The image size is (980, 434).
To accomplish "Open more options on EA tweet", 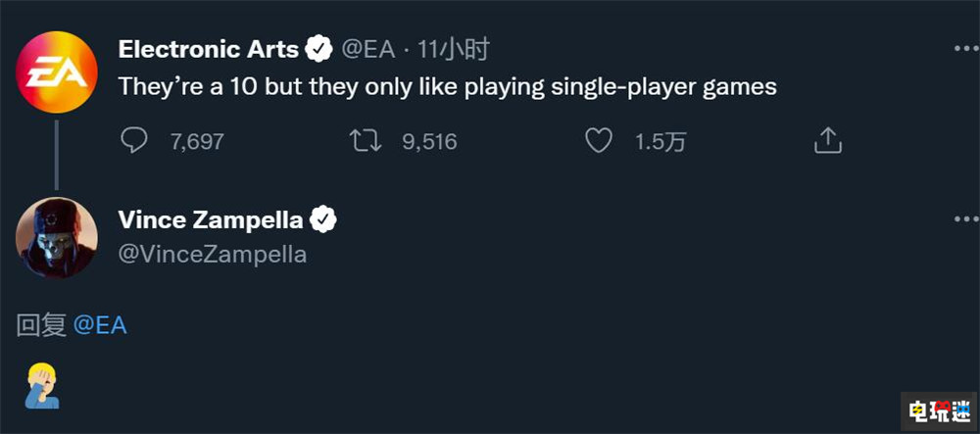I will 965,49.
